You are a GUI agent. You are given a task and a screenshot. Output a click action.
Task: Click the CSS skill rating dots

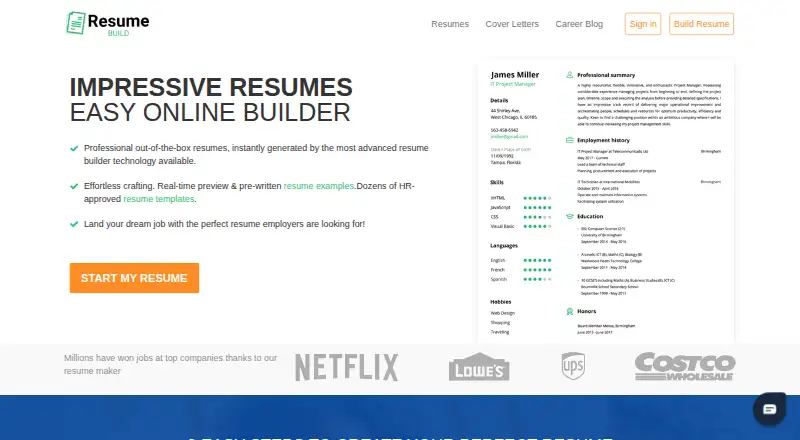(537, 217)
